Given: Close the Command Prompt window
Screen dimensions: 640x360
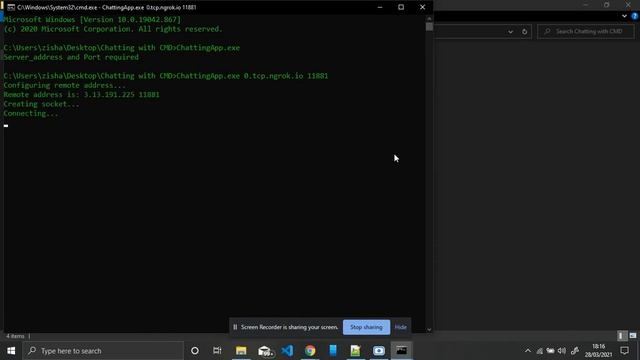Looking at the screenshot, I should (422, 7).
